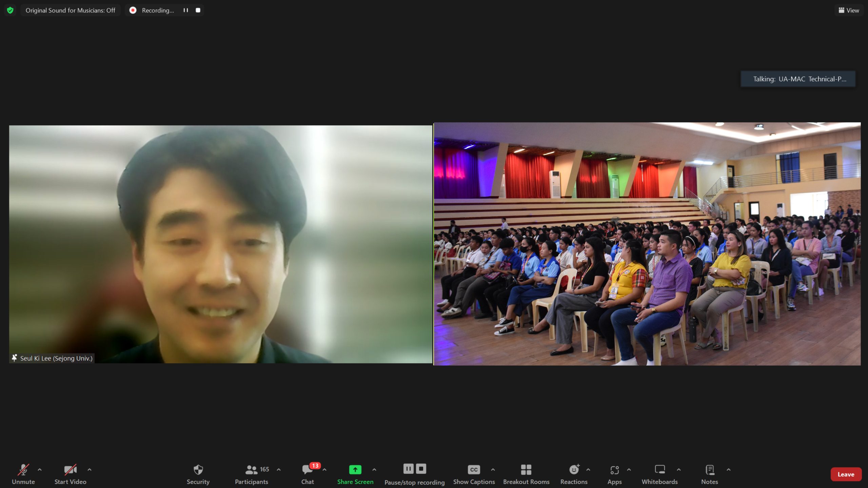Click the pin icon beside Seul Ki Lee
Image resolution: width=868 pixels, height=488 pixels.
point(14,358)
